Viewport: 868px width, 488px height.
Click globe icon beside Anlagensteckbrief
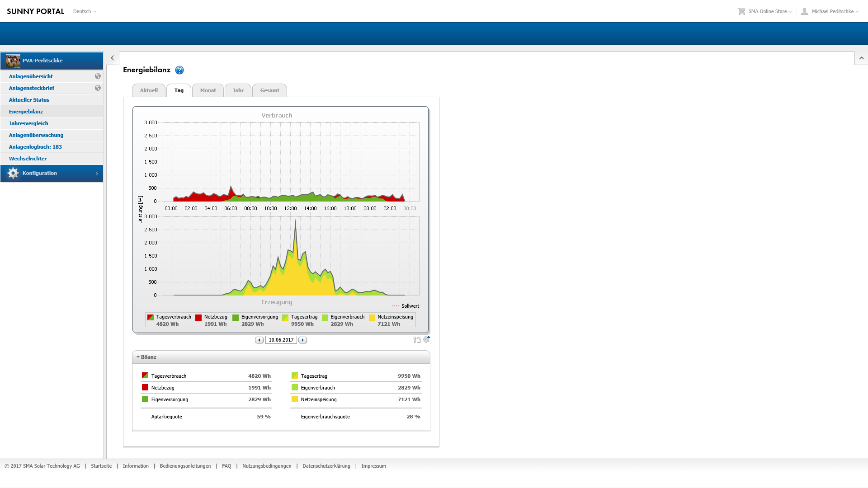tap(98, 88)
